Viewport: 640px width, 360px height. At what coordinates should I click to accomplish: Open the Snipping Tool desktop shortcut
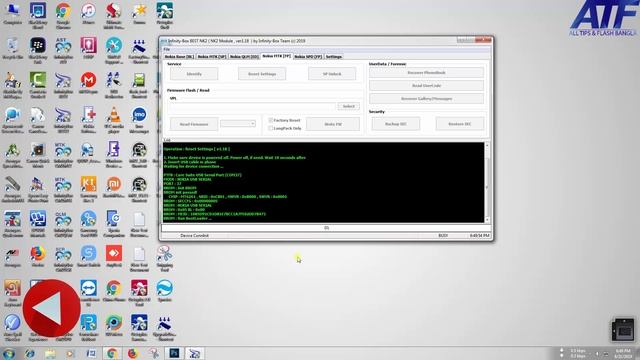click(x=164, y=258)
